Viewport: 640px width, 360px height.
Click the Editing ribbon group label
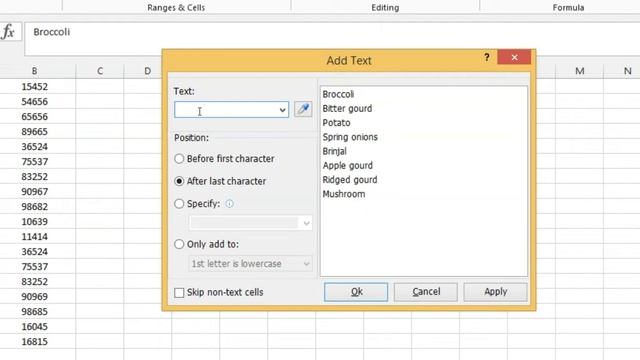(x=385, y=7)
